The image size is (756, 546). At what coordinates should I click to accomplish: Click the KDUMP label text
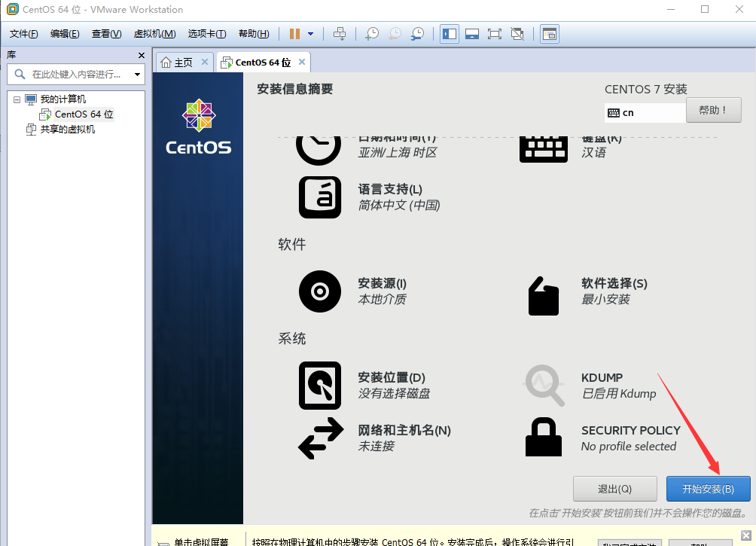(x=602, y=377)
